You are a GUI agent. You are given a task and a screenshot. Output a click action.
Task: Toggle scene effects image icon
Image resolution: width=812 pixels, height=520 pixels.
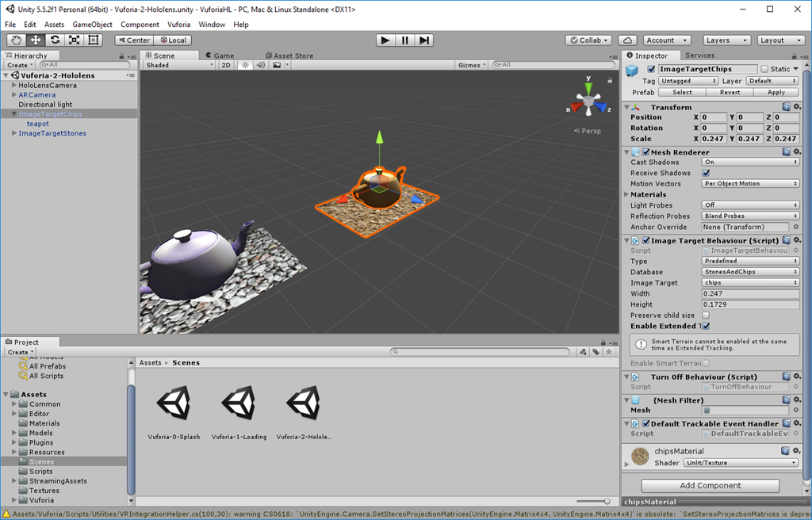pyautogui.click(x=277, y=65)
